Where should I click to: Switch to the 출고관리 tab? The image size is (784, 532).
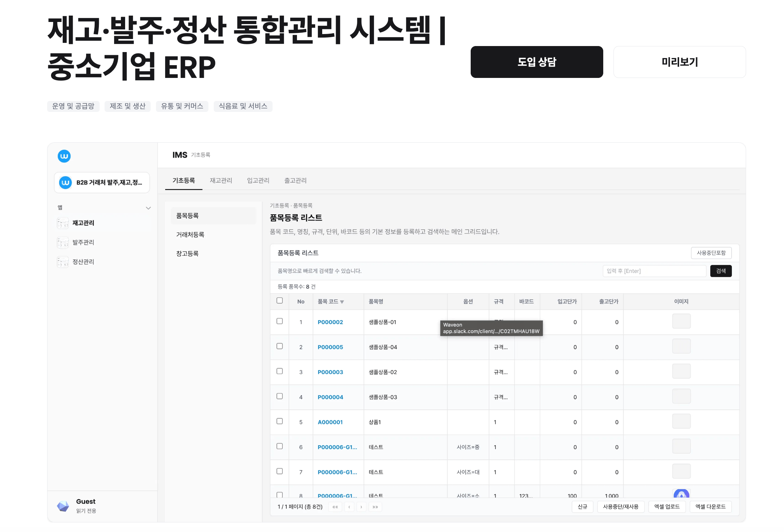click(295, 180)
